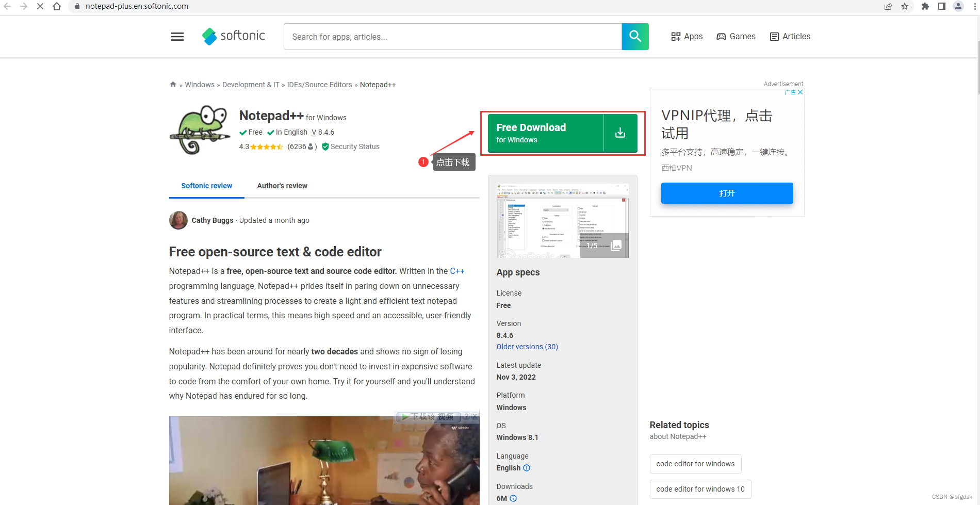Click the home breadcrumb icon
980x505 pixels.
173,85
